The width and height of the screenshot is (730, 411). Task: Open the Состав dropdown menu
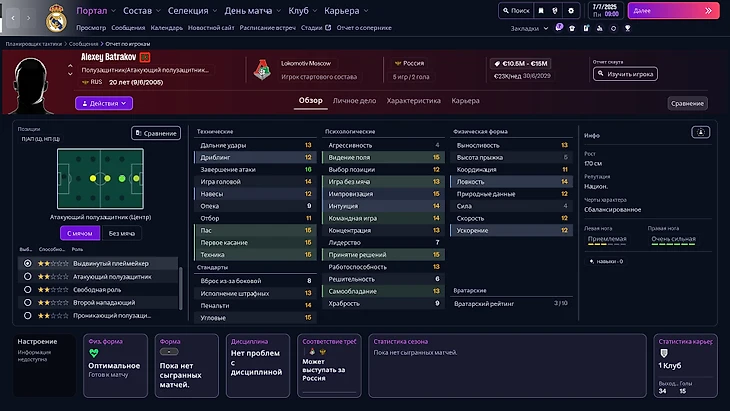(142, 10)
